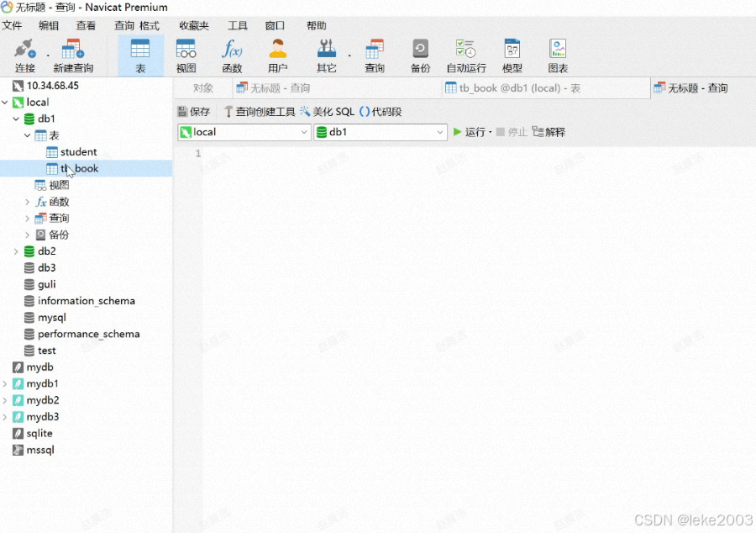Open the 文件 menu
The width and height of the screenshot is (756, 533).
[x=12, y=25]
